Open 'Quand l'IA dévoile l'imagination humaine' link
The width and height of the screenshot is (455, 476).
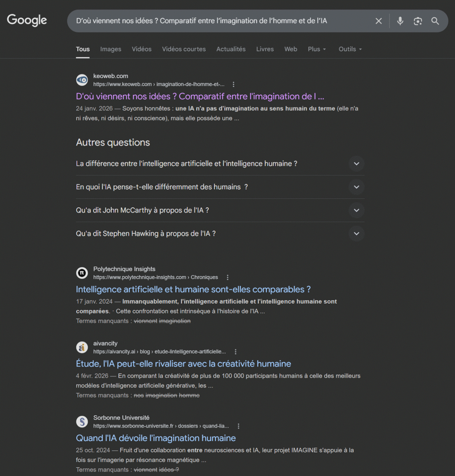[156, 438]
